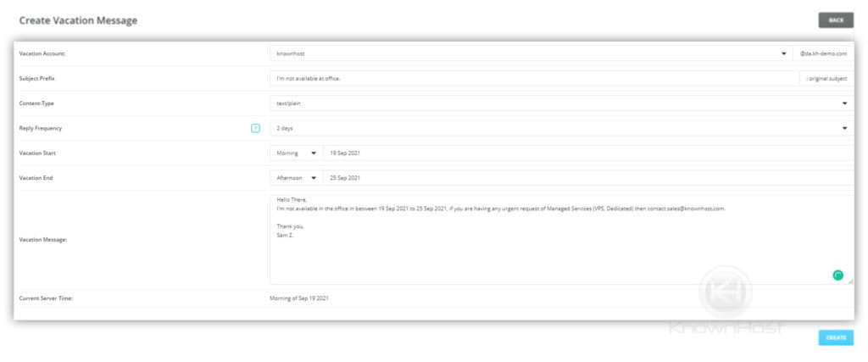Viewport: 868px width, 362px height.
Task: Click the 'Content-Type' label
Action: pyautogui.click(x=36, y=103)
